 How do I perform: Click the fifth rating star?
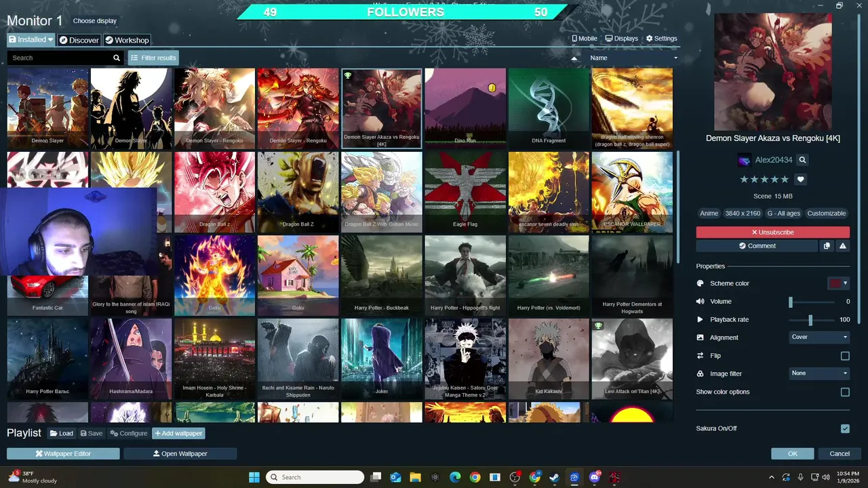click(785, 180)
